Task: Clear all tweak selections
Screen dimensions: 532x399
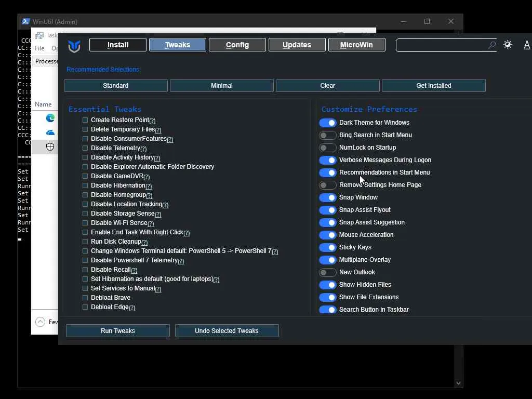Action: tap(327, 86)
